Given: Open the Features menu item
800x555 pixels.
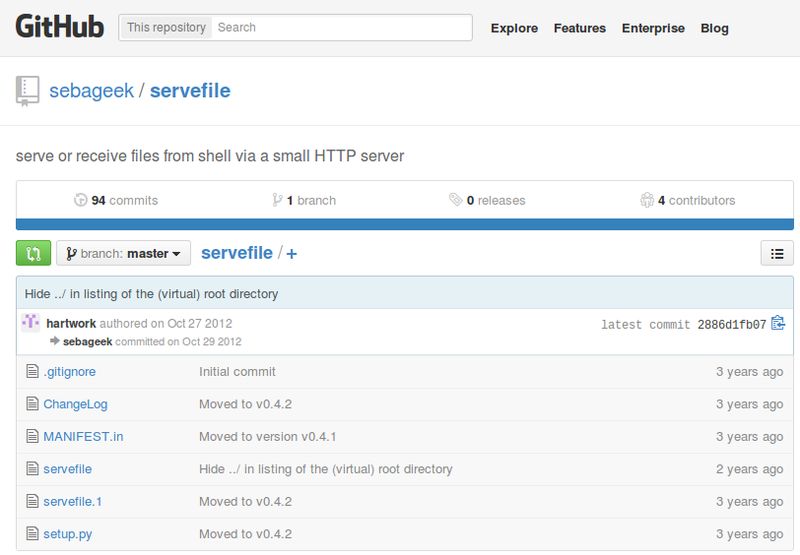Looking at the screenshot, I should tap(580, 28).
